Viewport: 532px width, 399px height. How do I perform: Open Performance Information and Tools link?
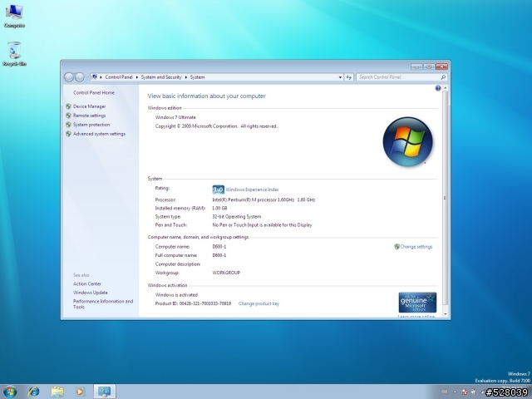pyautogui.click(x=103, y=304)
